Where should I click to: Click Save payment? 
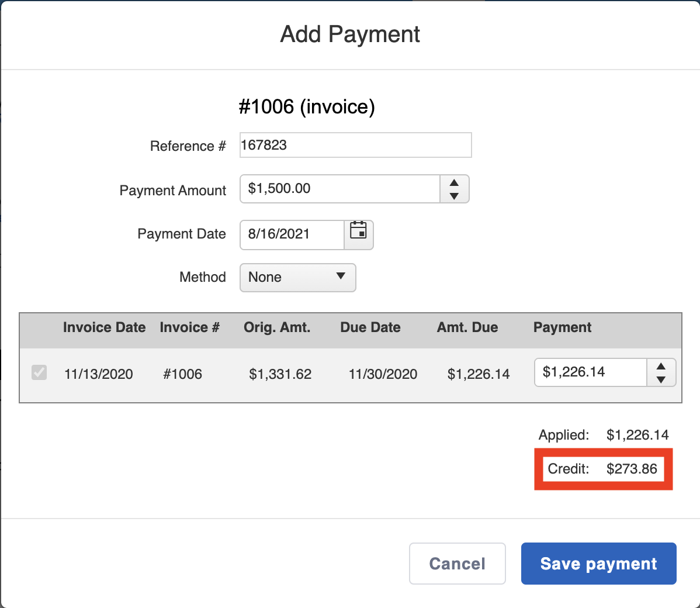pyautogui.click(x=598, y=564)
